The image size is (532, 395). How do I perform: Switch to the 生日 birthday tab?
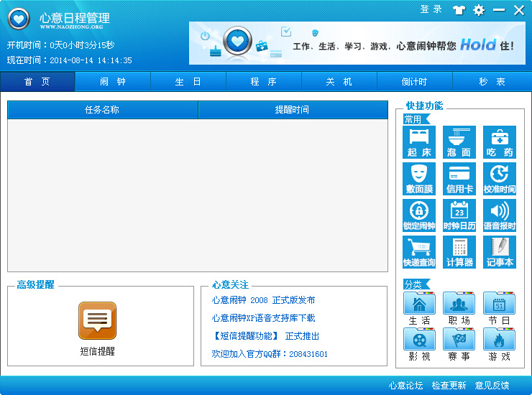pos(188,82)
